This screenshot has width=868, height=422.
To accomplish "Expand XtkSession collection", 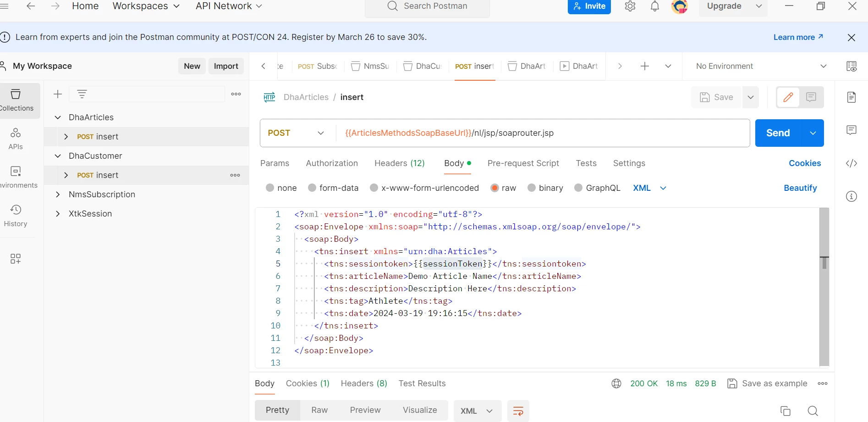I will coord(58,214).
